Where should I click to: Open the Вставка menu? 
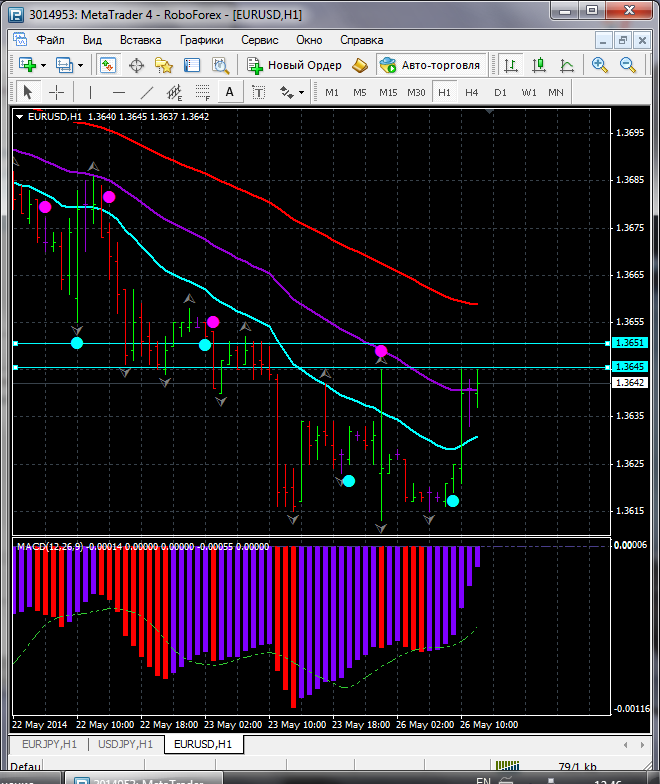[x=140, y=40]
